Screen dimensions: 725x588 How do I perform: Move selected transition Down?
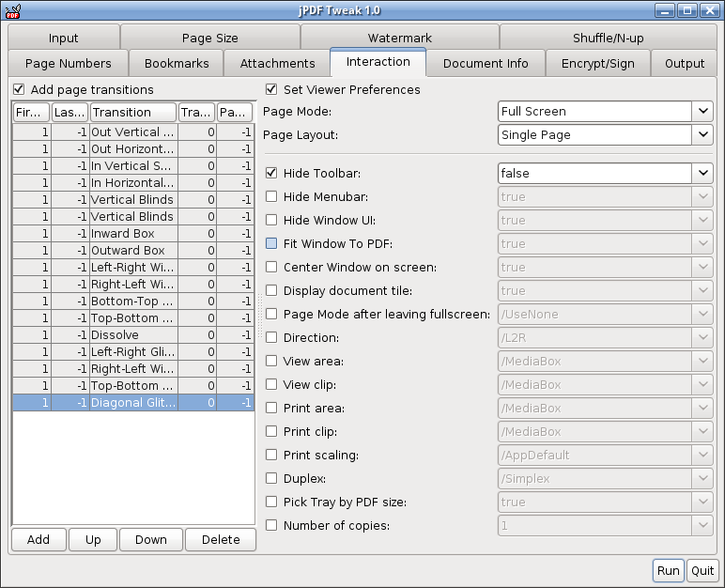(x=151, y=539)
